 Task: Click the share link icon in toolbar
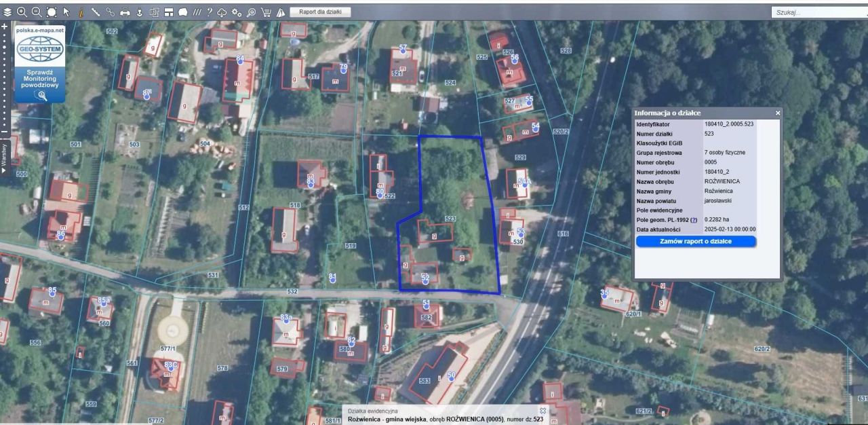pyautogui.click(x=110, y=10)
